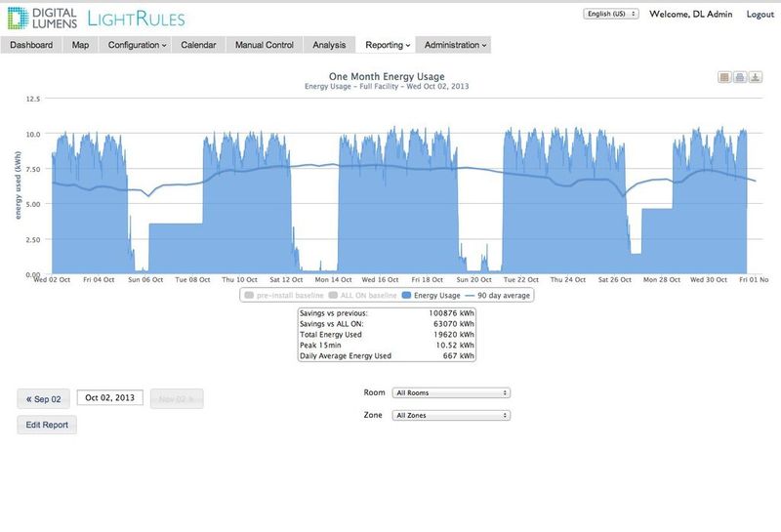Open the All Zones dropdown
The height and width of the screenshot is (532, 781).
(451, 416)
